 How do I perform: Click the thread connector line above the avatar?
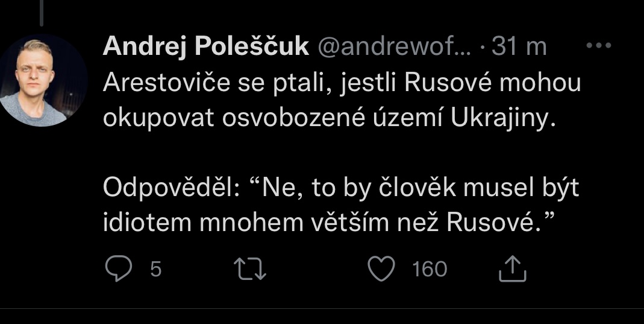point(41,12)
